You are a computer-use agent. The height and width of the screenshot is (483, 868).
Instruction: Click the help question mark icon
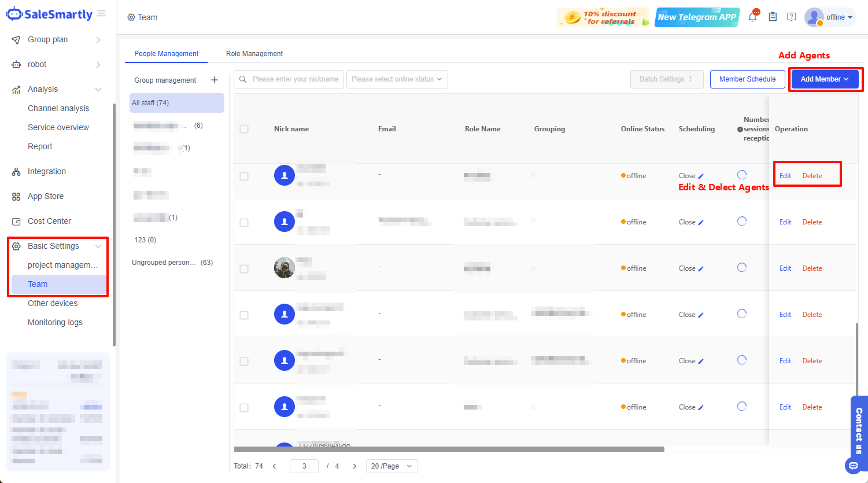(x=792, y=17)
